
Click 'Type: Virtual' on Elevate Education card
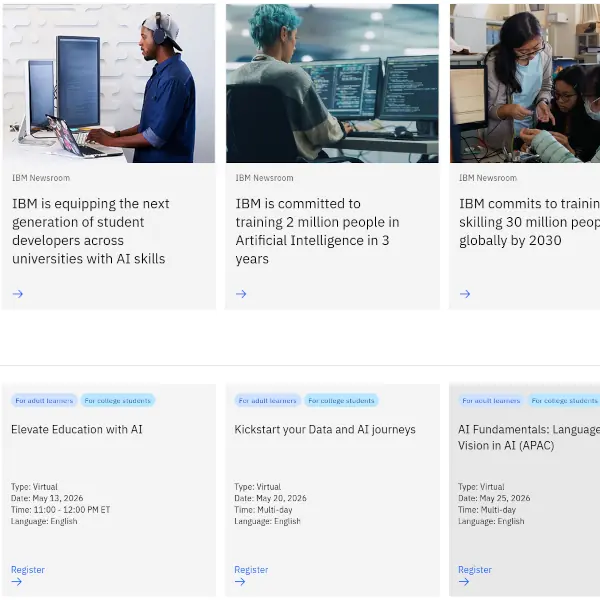pos(34,487)
